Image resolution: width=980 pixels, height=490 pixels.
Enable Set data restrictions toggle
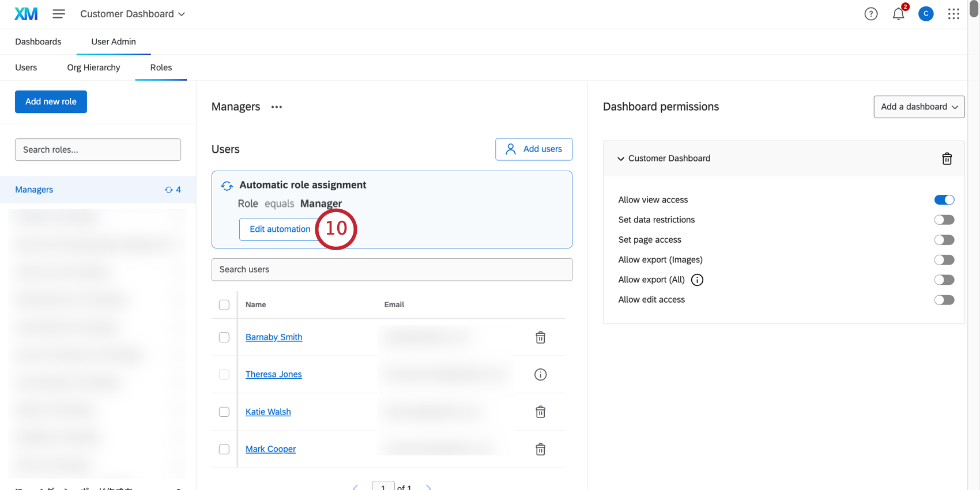[944, 220]
